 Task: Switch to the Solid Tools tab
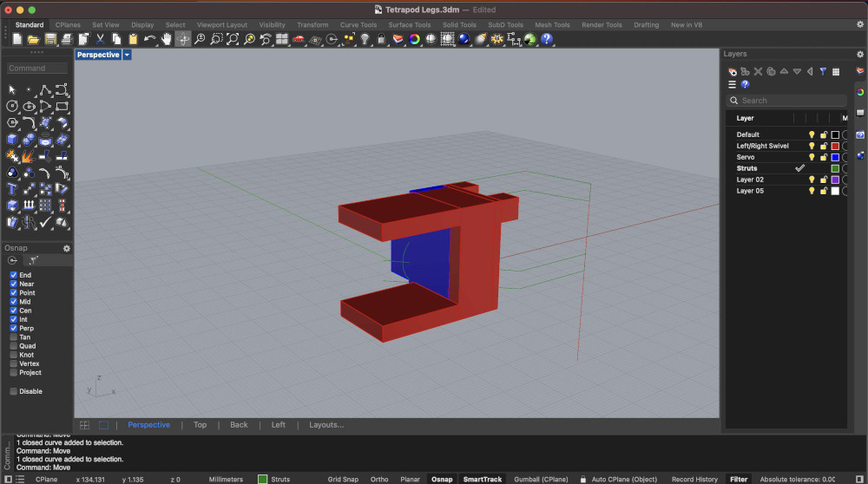[x=459, y=25]
